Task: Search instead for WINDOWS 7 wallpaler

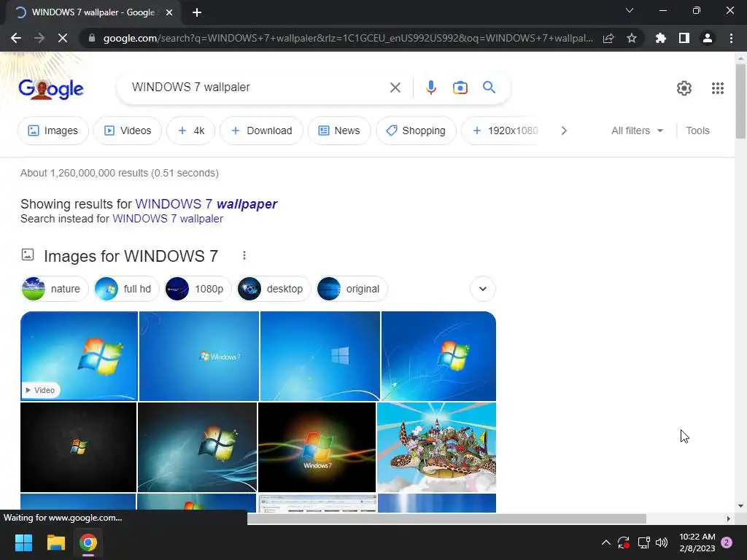Action: 168,219
